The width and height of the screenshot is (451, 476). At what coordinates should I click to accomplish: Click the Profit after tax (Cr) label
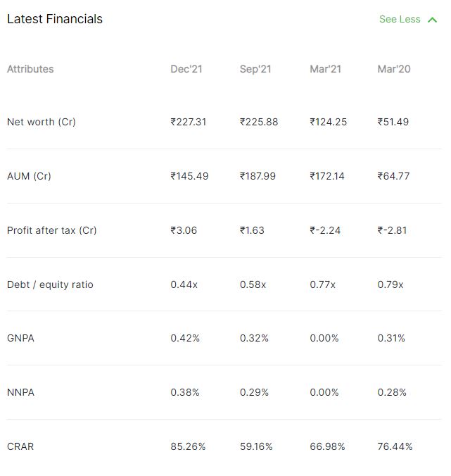click(x=52, y=230)
